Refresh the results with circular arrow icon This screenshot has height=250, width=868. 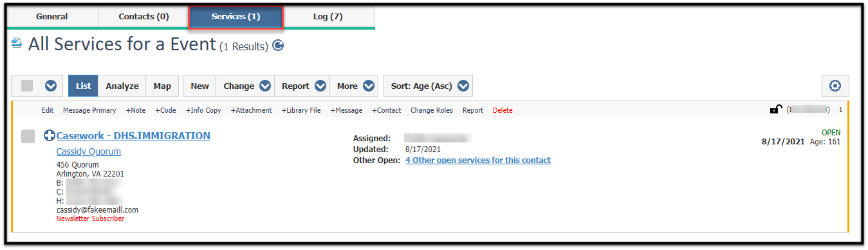tap(278, 46)
